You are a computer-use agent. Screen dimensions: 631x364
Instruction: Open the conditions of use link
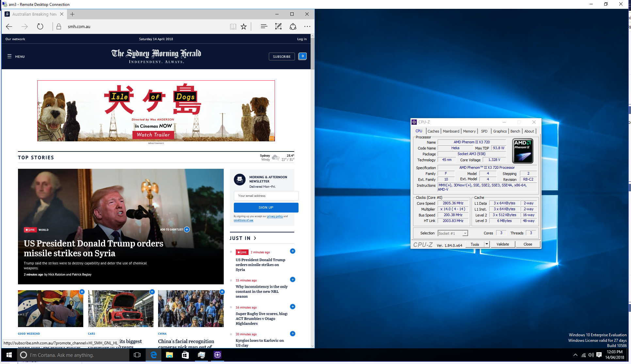point(243,220)
